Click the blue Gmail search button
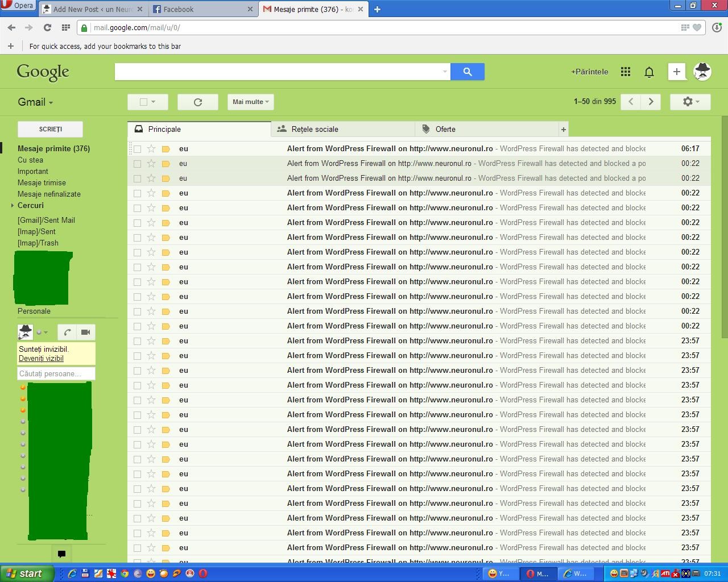Image resolution: width=728 pixels, height=582 pixels. point(468,72)
